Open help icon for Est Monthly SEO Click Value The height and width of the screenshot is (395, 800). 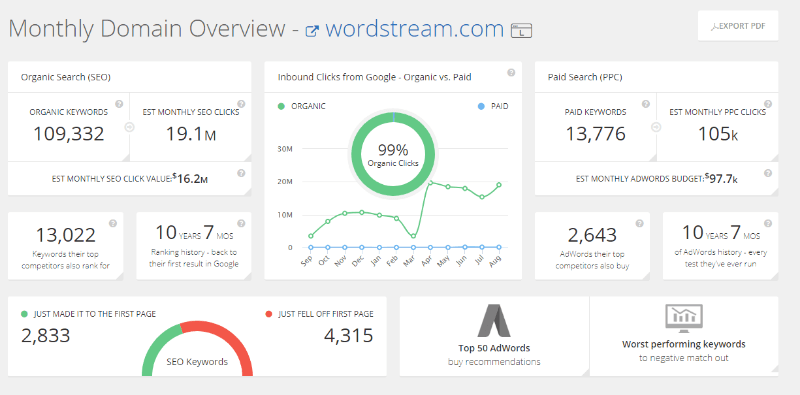241,173
